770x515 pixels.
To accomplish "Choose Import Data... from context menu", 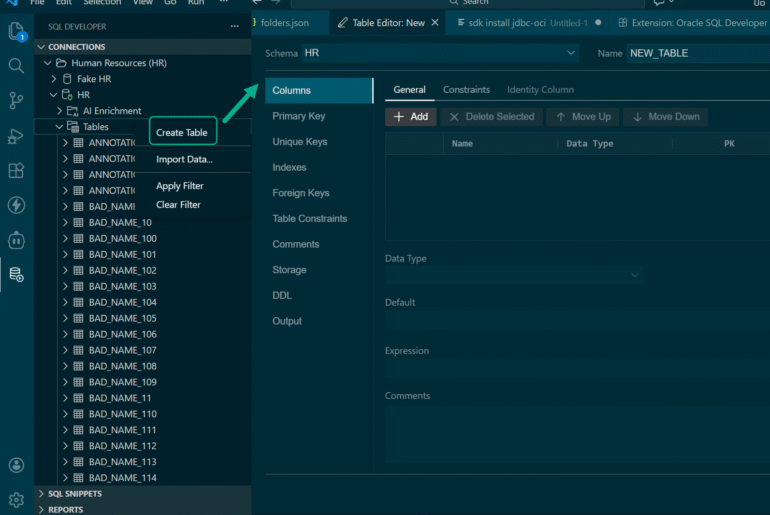I will coord(184,159).
